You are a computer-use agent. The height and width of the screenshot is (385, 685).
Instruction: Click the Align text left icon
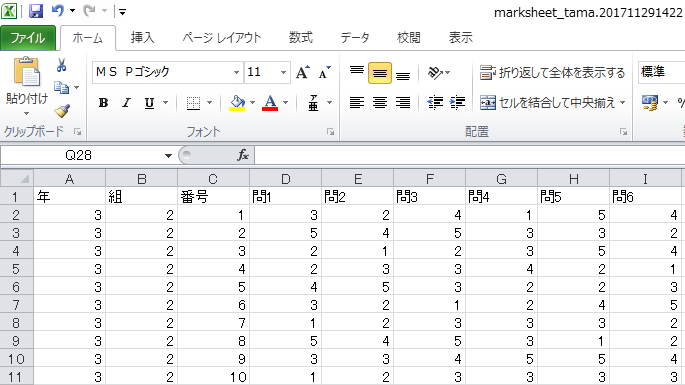pyautogui.click(x=357, y=103)
